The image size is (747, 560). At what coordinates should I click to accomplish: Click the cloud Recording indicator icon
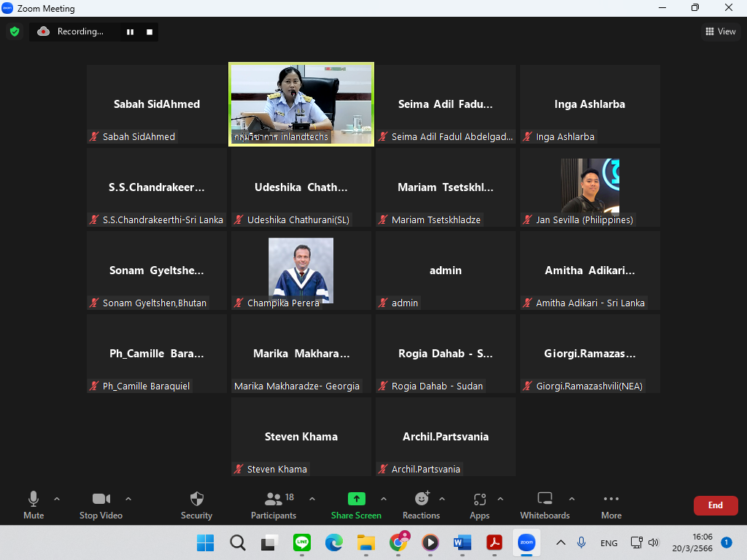(43, 31)
